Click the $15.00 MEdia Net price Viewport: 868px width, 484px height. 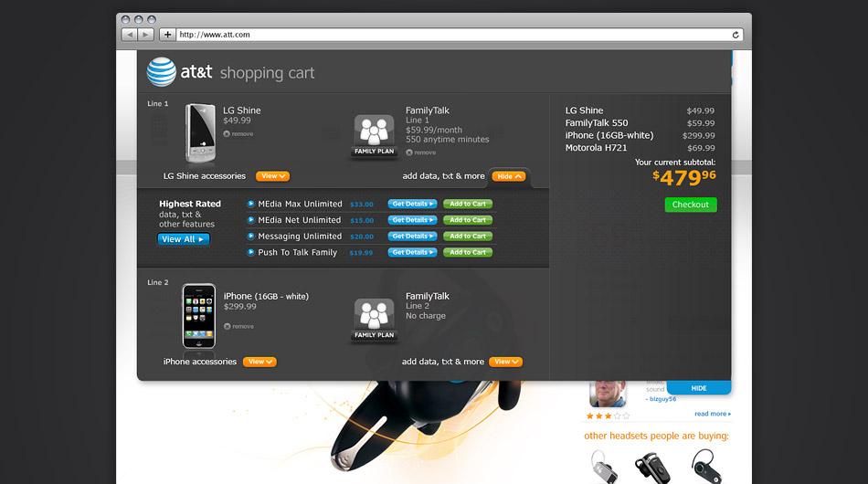click(362, 220)
